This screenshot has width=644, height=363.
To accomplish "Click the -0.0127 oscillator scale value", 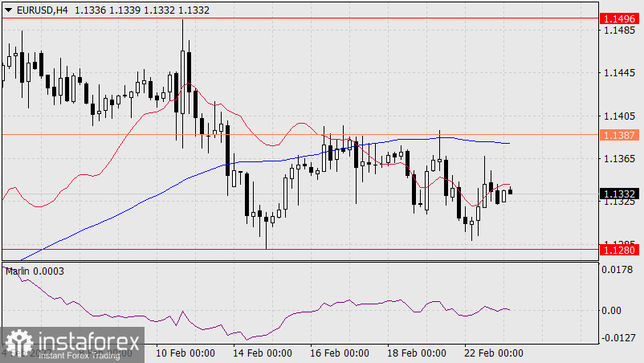I will click(618, 337).
